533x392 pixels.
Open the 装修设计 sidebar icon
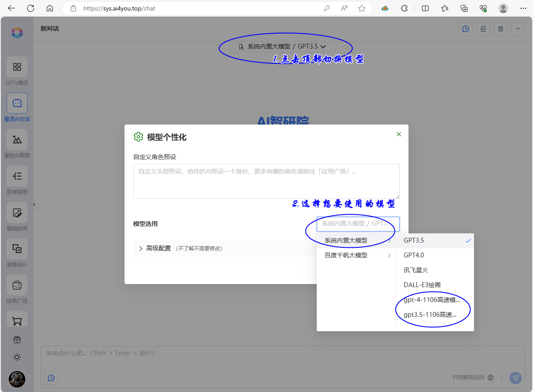[x=17, y=249]
